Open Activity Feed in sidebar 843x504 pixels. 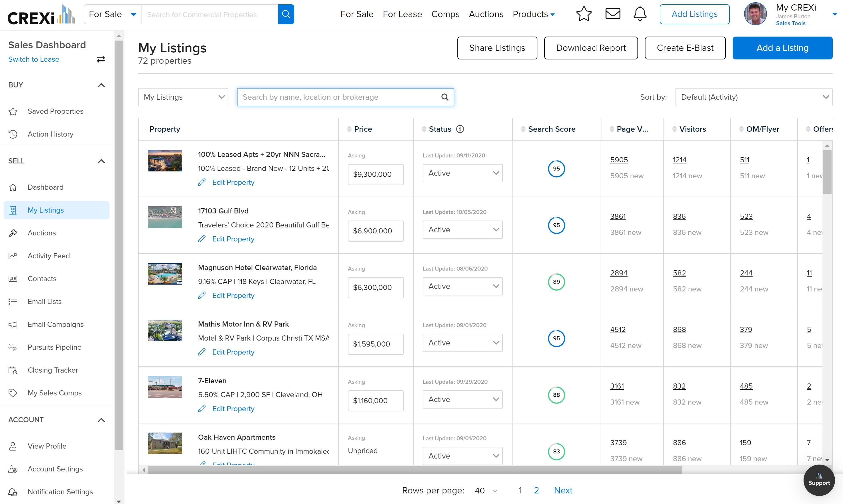pos(49,256)
